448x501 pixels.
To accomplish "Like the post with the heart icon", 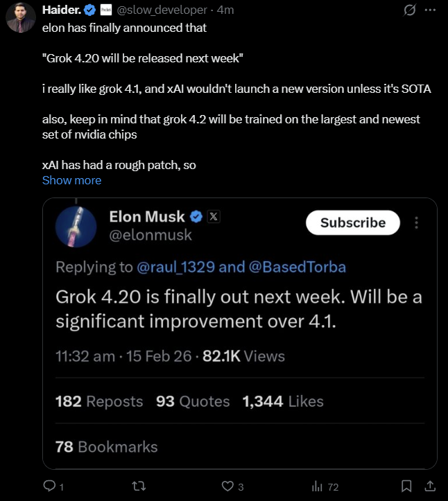I will point(226,486).
